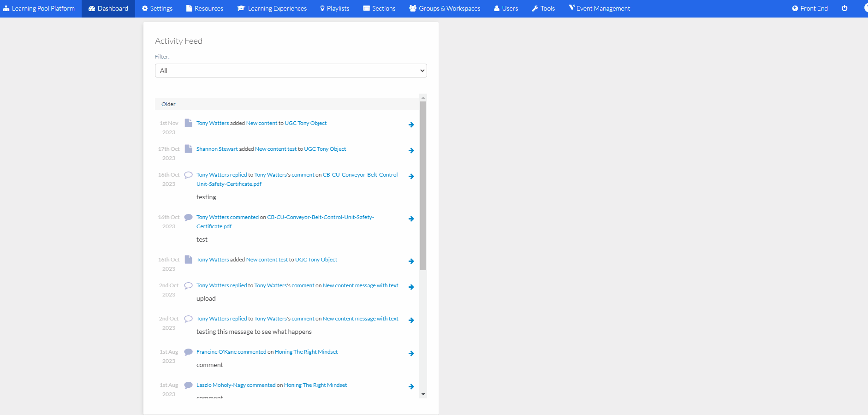
Task: Click the user avatar circle in top right
Action: (866, 8)
